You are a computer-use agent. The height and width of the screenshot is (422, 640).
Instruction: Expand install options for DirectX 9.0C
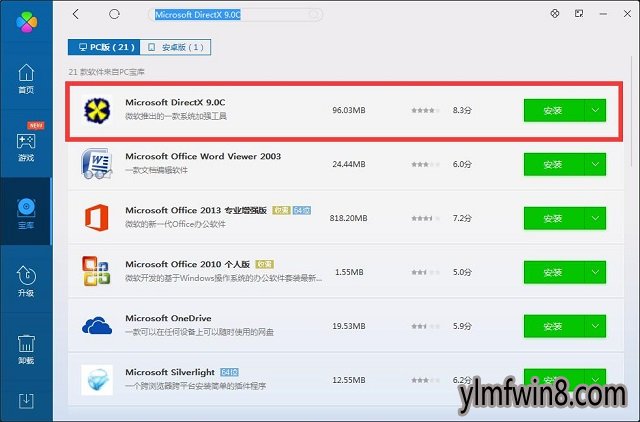point(596,110)
